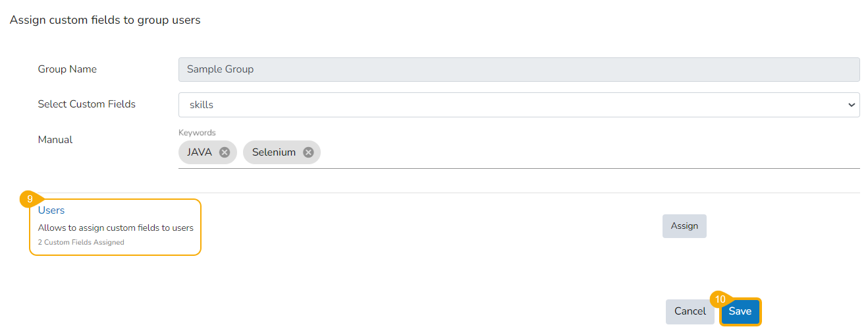Click the "Assign custom fields to group users" heading

tap(105, 20)
